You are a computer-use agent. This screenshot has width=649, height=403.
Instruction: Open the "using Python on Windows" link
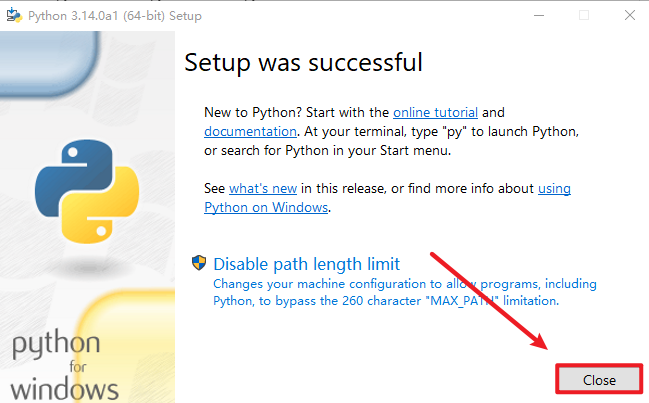(266, 207)
